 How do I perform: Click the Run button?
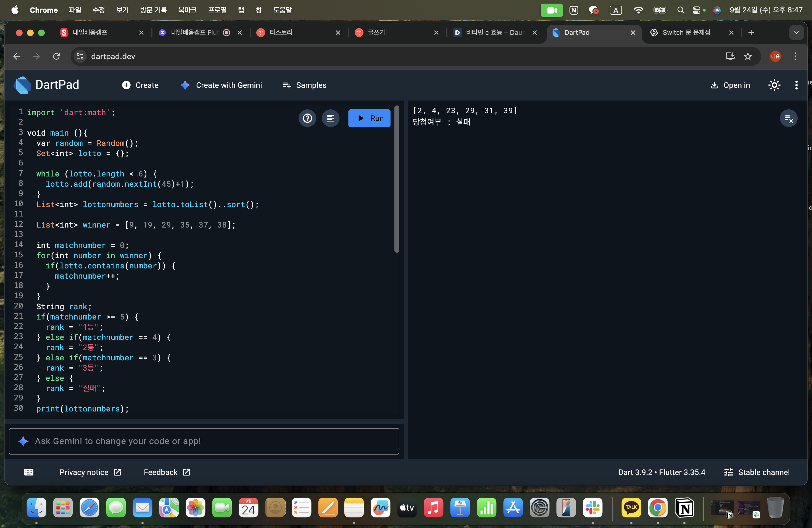(369, 118)
